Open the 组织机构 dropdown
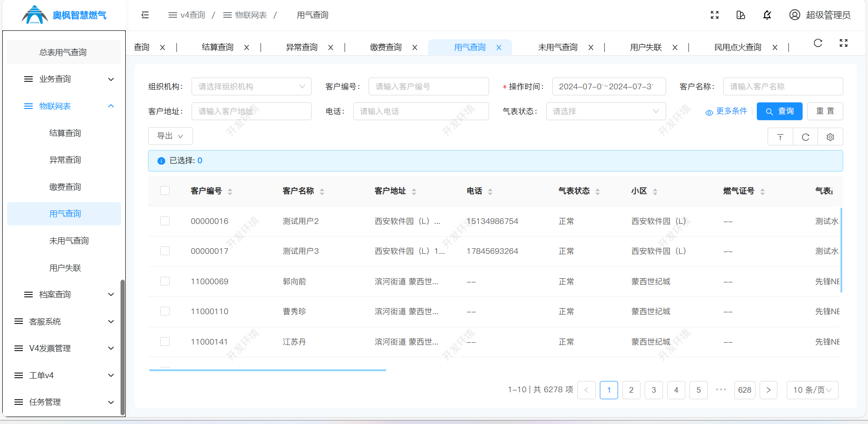 click(x=251, y=86)
